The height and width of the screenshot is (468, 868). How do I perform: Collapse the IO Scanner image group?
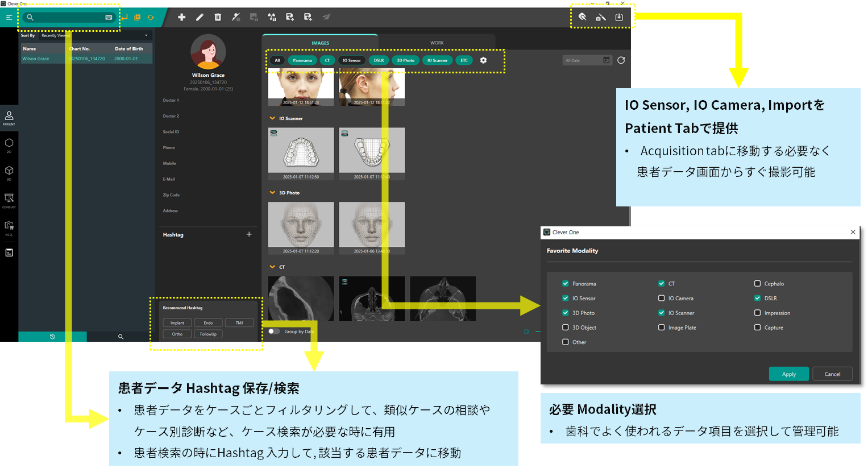272,118
